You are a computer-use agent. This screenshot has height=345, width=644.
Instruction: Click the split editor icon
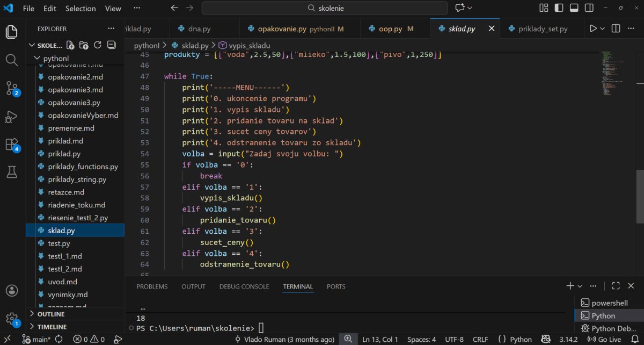(x=616, y=28)
